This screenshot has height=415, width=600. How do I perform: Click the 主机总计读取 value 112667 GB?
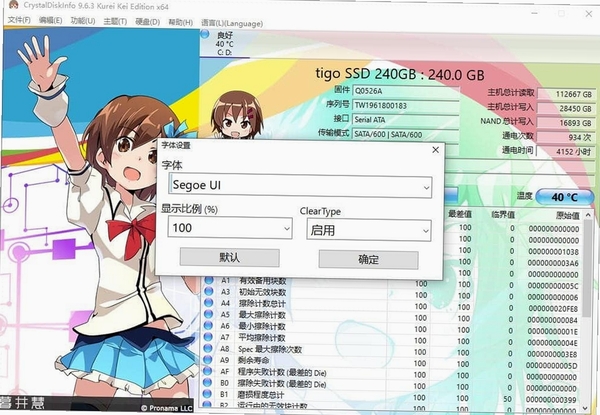click(566, 94)
